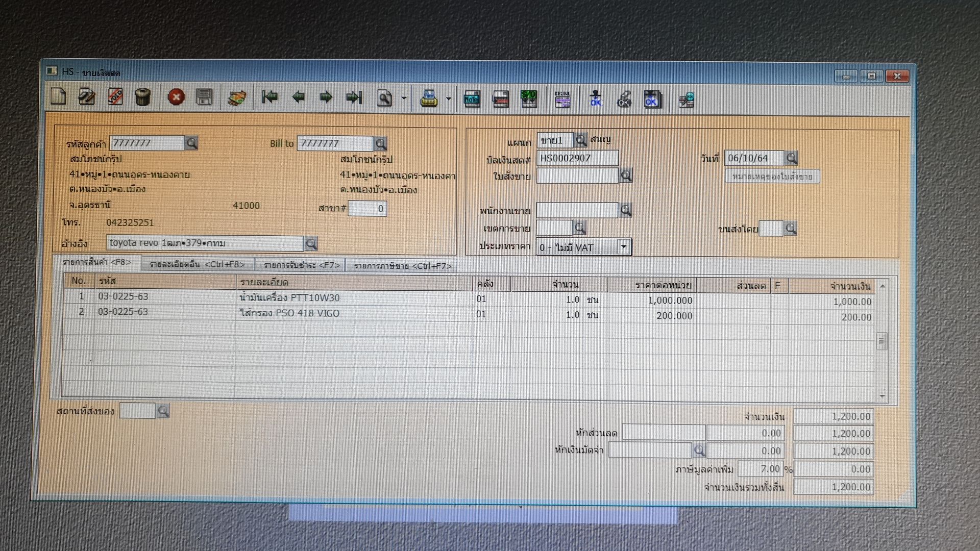Image resolution: width=980 pixels, height=551 pixels.
Task: Click the search document magnifier toolbar icon
Action: click(x=384, y=97)
